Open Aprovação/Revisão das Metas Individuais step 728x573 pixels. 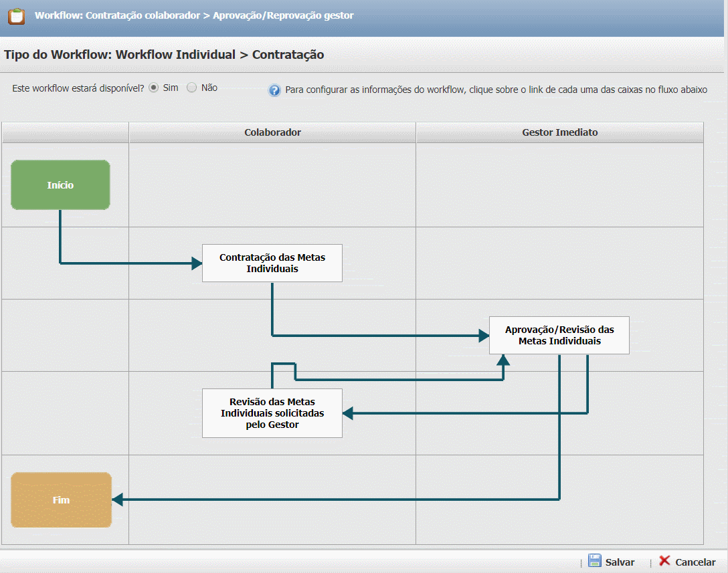coord(559,335)
